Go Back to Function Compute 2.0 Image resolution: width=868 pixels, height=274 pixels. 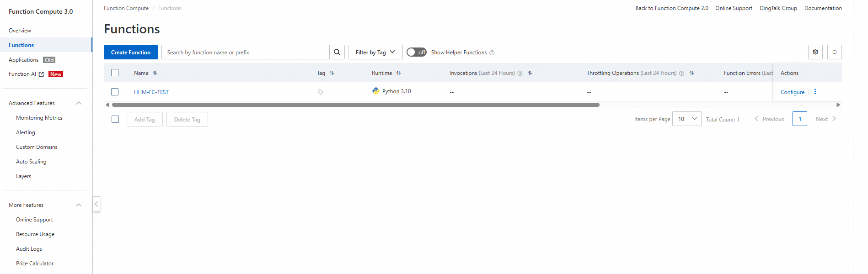(x=672, y=8)
